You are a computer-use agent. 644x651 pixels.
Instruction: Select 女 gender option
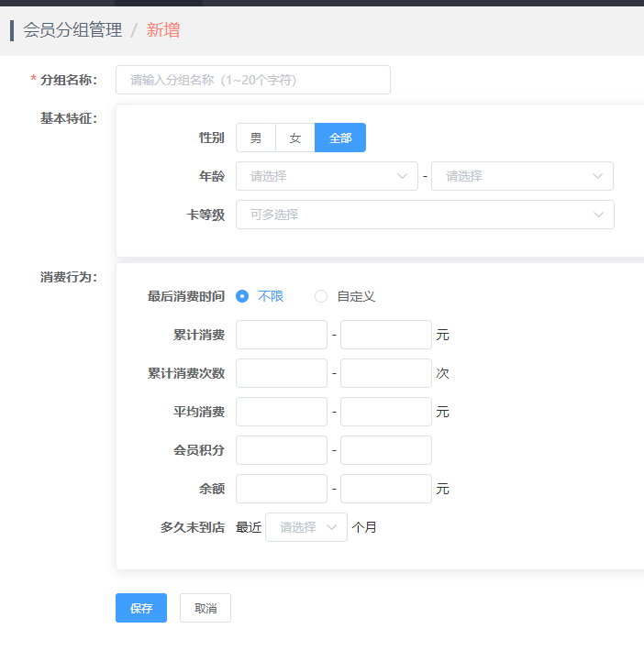(x=295, y=138)
